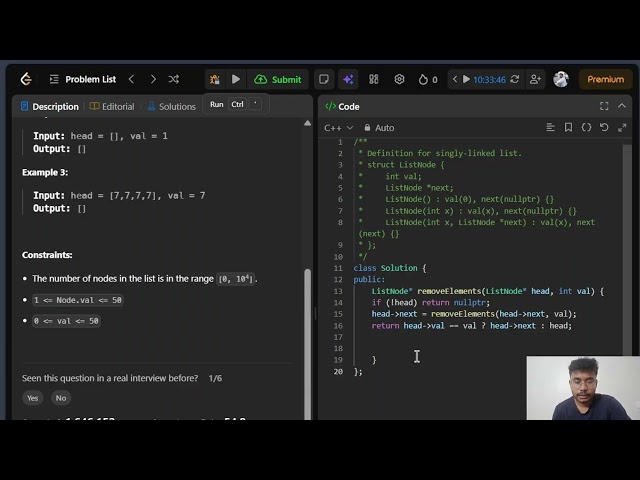Click the Code panel tab
The width and height of the screenshot is (640, 480).
click(342, 107)
